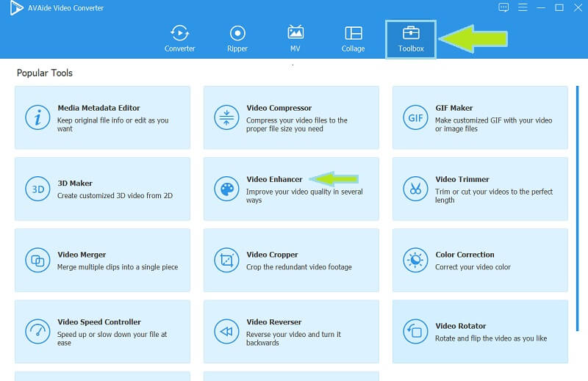Open Video Merger title
The width and height of the screenshot is (588, 381).
point(82,255)
